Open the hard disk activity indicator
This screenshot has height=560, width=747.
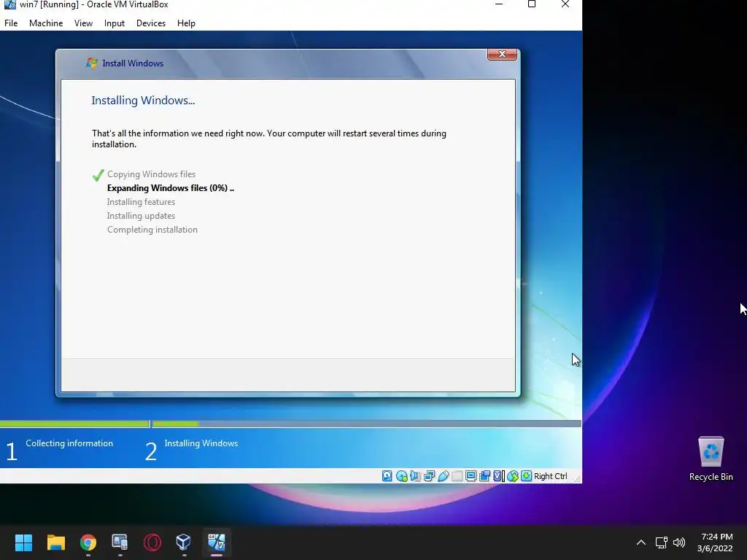387,475
